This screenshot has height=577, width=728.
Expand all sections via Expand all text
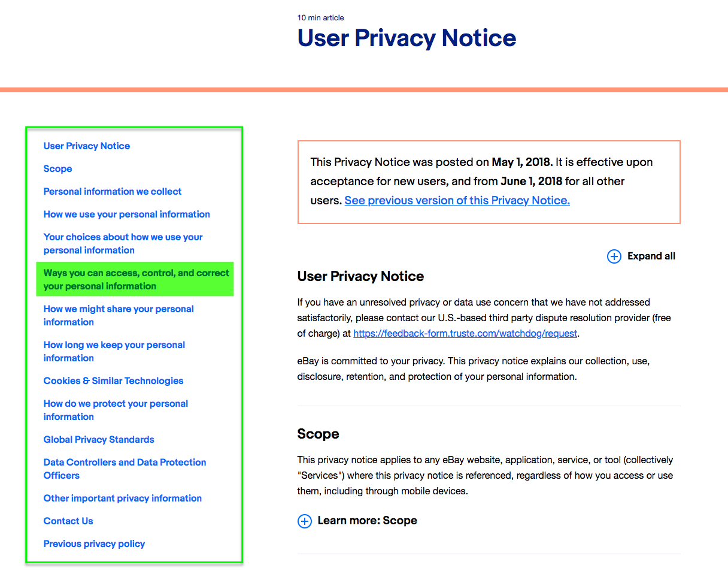(651, 256)
